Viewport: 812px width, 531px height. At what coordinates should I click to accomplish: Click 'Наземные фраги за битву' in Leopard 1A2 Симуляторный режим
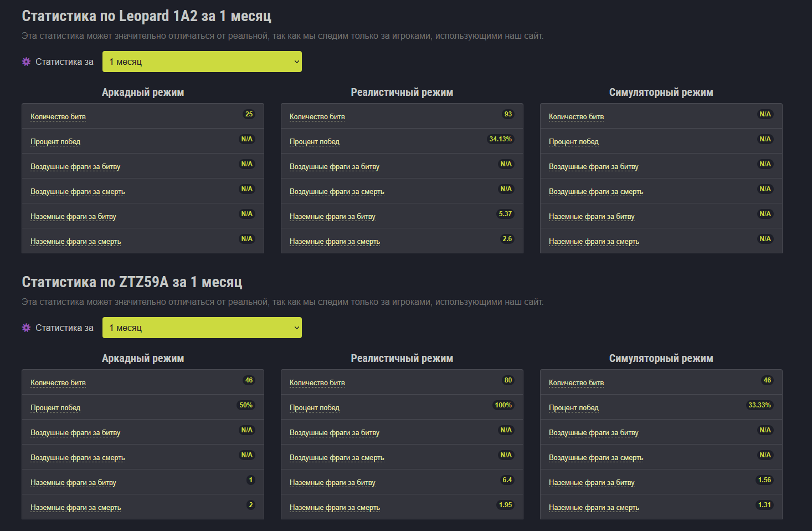pos(592,216)
